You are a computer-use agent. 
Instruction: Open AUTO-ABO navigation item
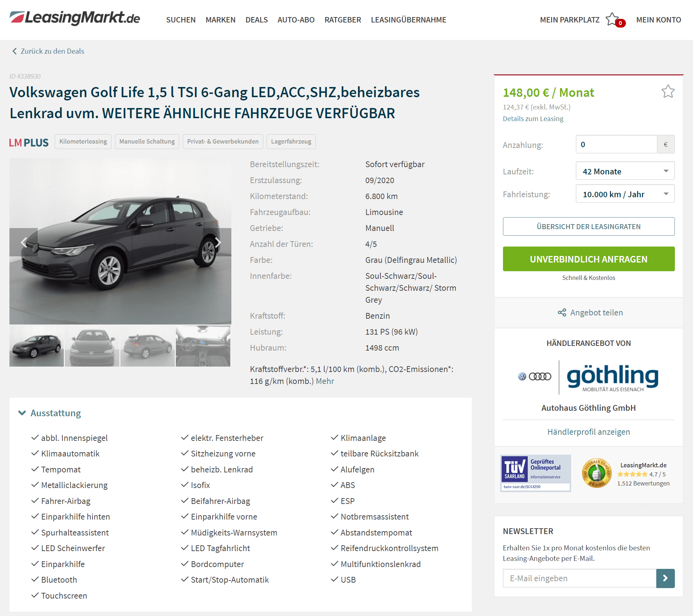(296, 20)
